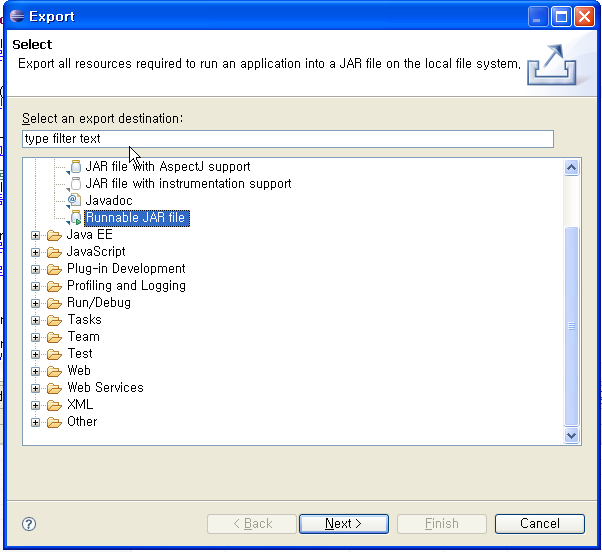Click the Test folder icon
This screenshot has width=602, height=552.
point(54,354)
